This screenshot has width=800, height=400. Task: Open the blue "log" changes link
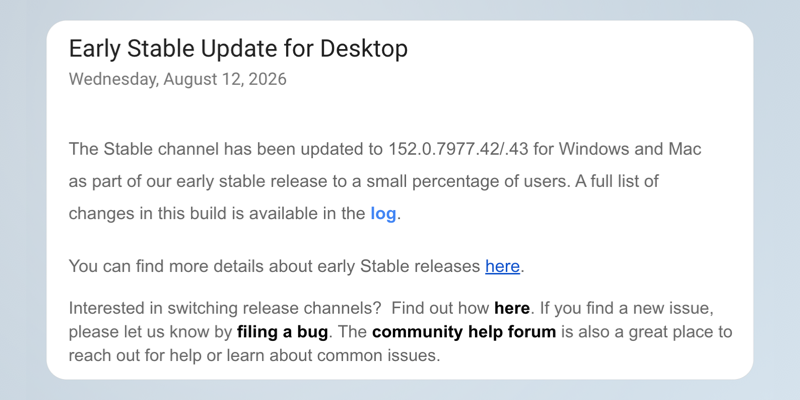click(x=383, y=214)
